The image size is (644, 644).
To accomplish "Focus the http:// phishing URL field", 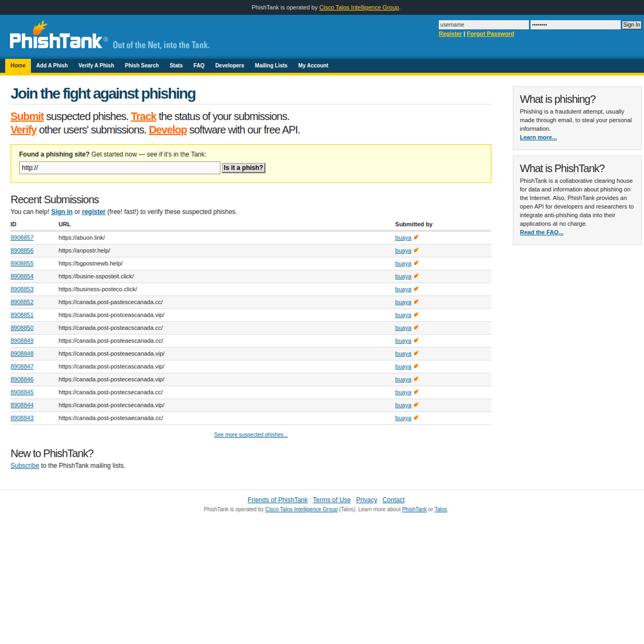I will 120,168.
